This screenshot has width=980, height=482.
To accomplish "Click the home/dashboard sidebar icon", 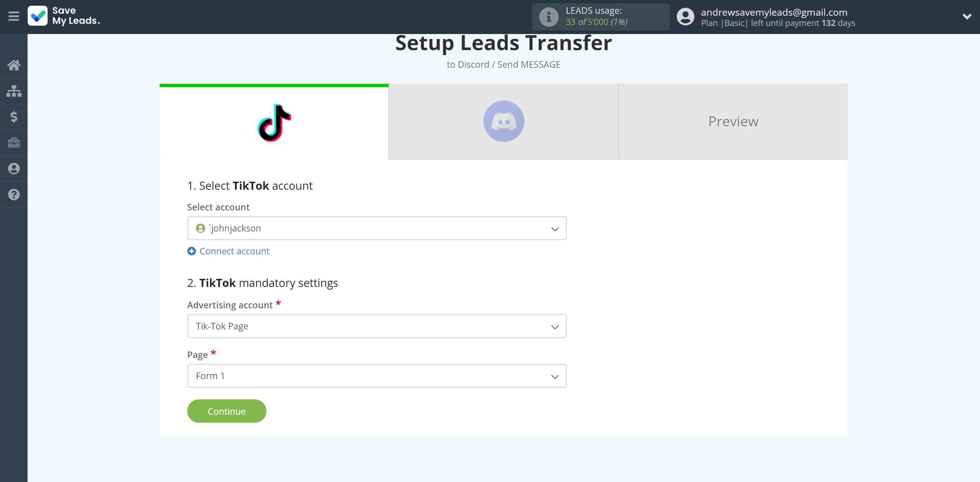I will [x=14, y=64].
